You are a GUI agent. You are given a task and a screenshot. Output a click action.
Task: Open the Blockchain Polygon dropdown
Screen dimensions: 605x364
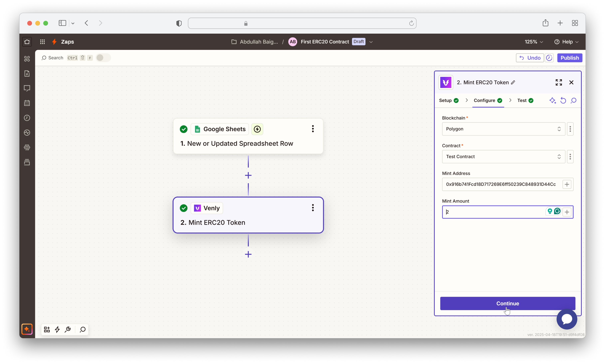point(503,129)
